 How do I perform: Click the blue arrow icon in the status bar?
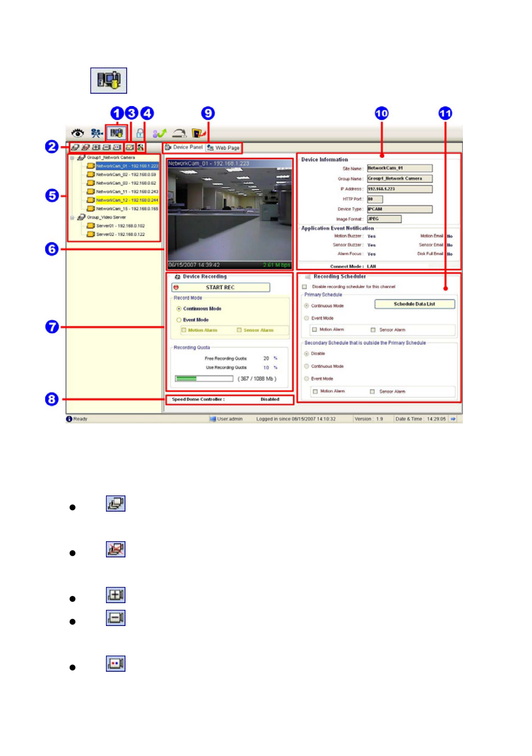click(x=453, y=419)
